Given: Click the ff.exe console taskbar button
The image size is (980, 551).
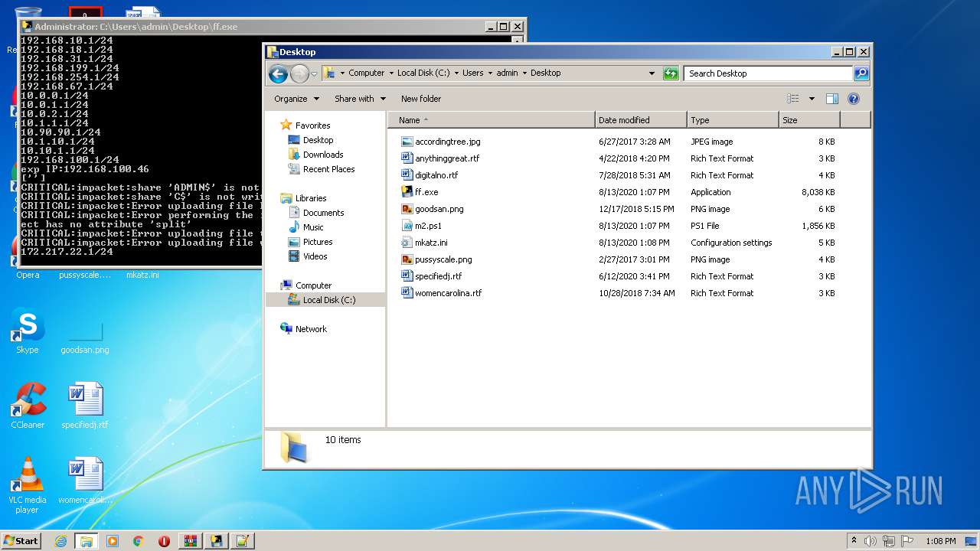Looking at the screenshot, I should click(216, 541).
